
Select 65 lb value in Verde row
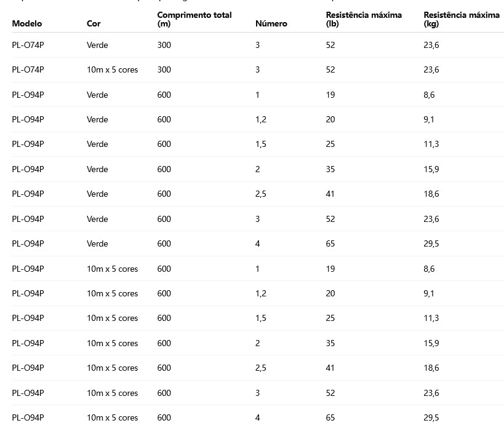(330, 244)
